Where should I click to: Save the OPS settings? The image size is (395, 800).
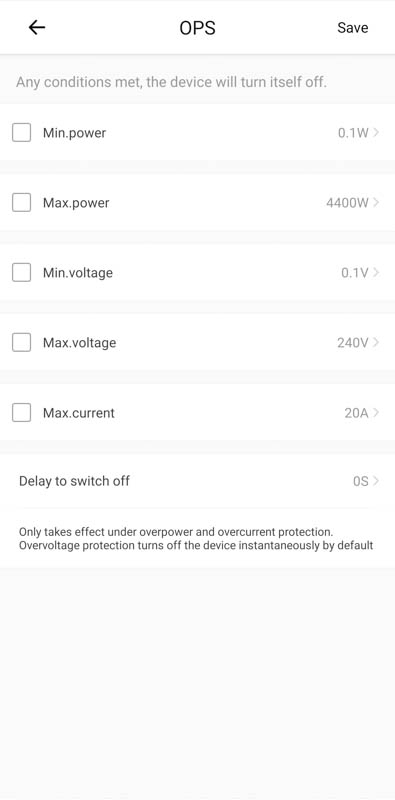353,28
